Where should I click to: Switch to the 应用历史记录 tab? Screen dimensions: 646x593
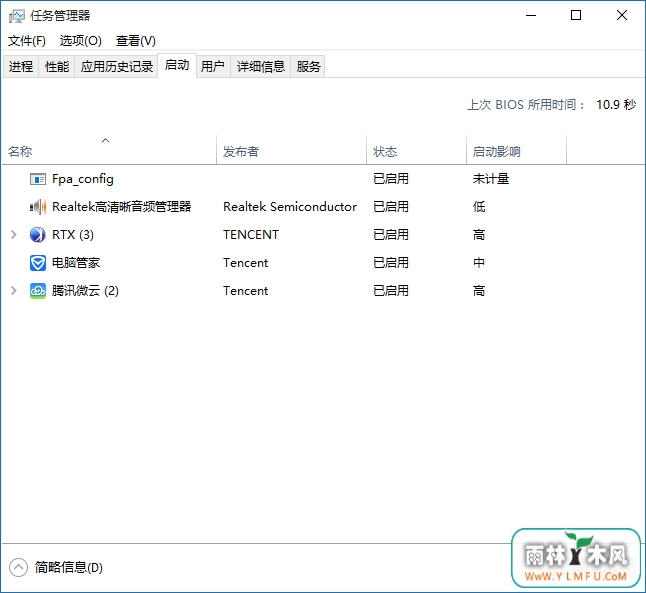point(117,66)
